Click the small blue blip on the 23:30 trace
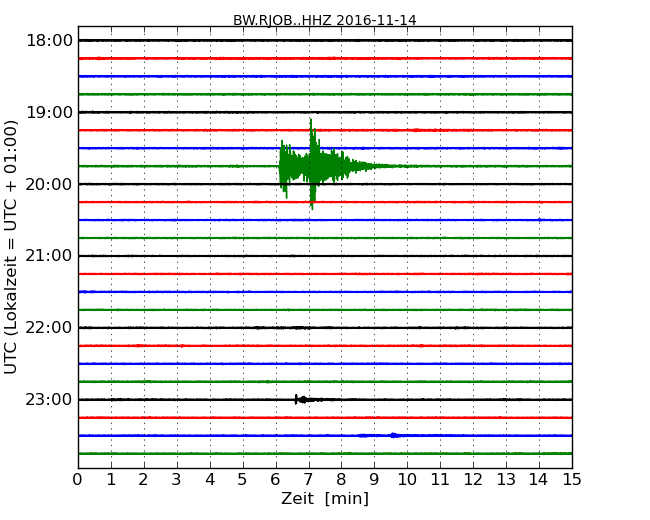650x520 pixels. tap(393, 435)
